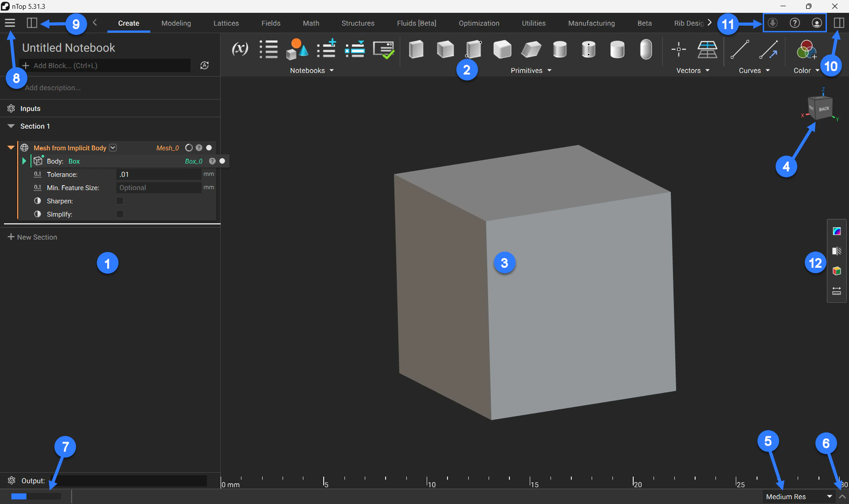This screenshot has width=849, height=504.
Task: Click the Variable (x) icon in ribbon
Action: coord(240,49)
